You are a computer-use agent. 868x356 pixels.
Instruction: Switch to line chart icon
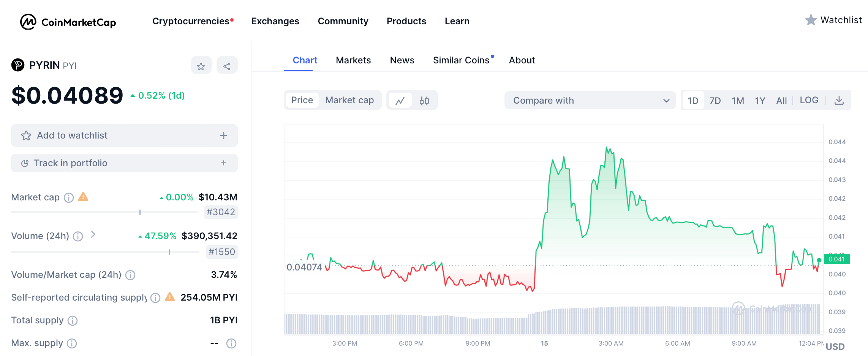400,101
